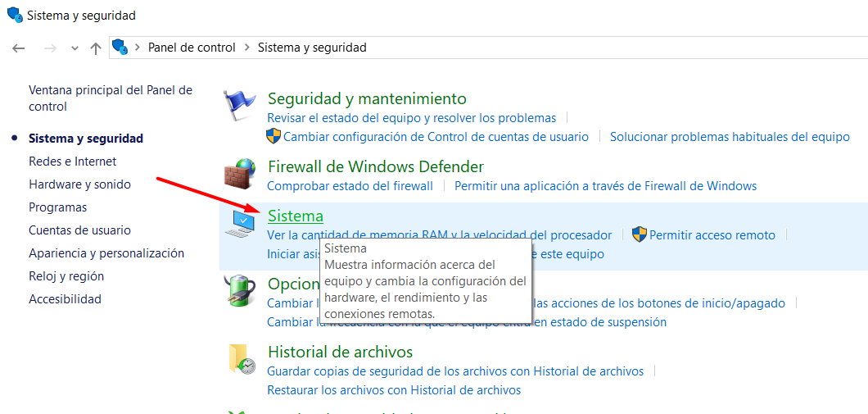Click the link ending in este equipo
Image resolution: width=868 pixels, height=414 pixels.
pyautogui.click(x=568, y=254)
